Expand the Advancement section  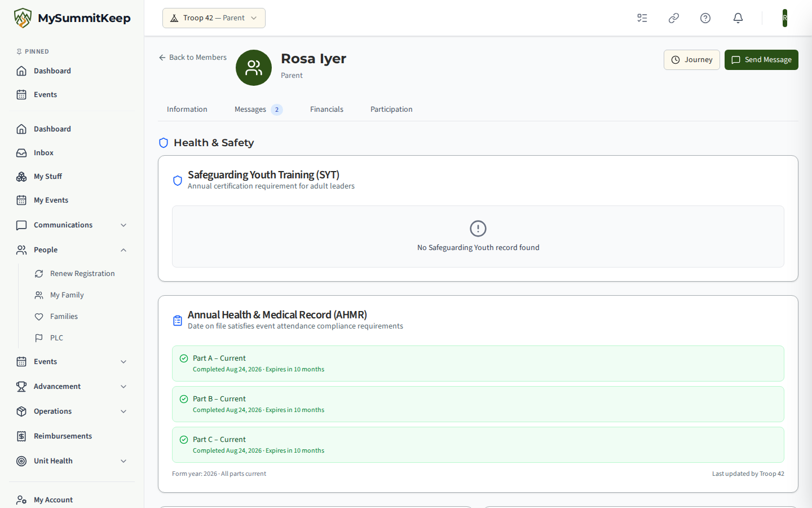[x=72, y=386]
